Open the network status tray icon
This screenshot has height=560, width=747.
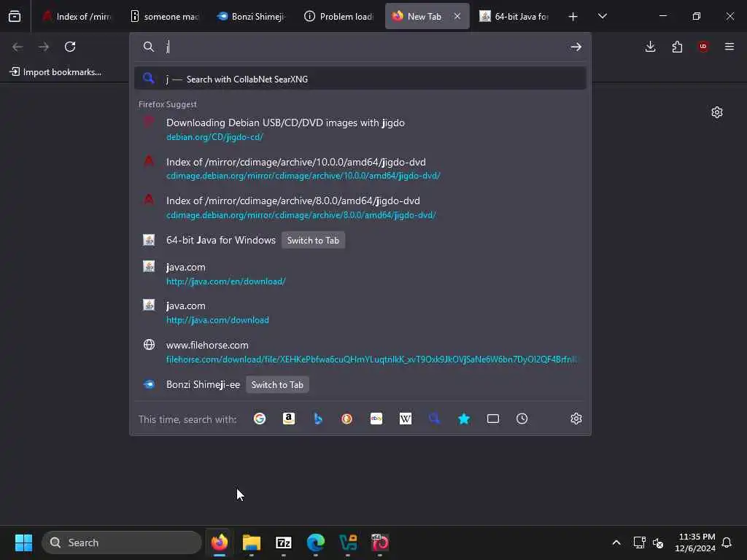pyautogui.click(x=639, y=542)
